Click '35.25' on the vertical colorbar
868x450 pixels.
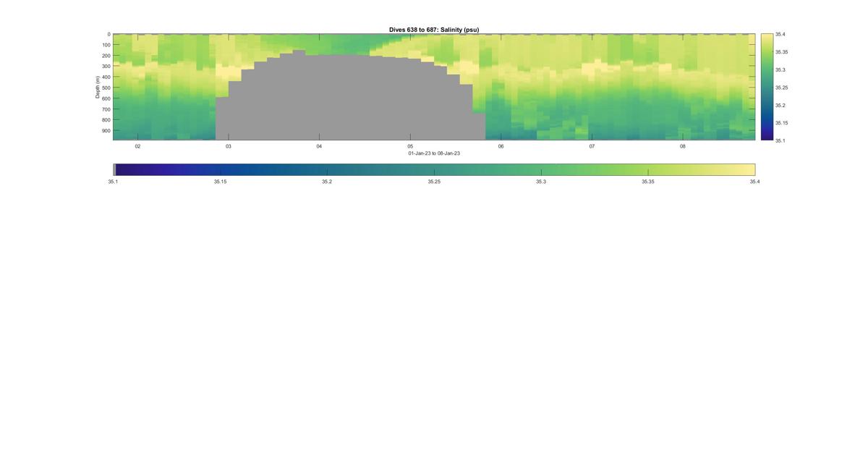coord(782,88)
